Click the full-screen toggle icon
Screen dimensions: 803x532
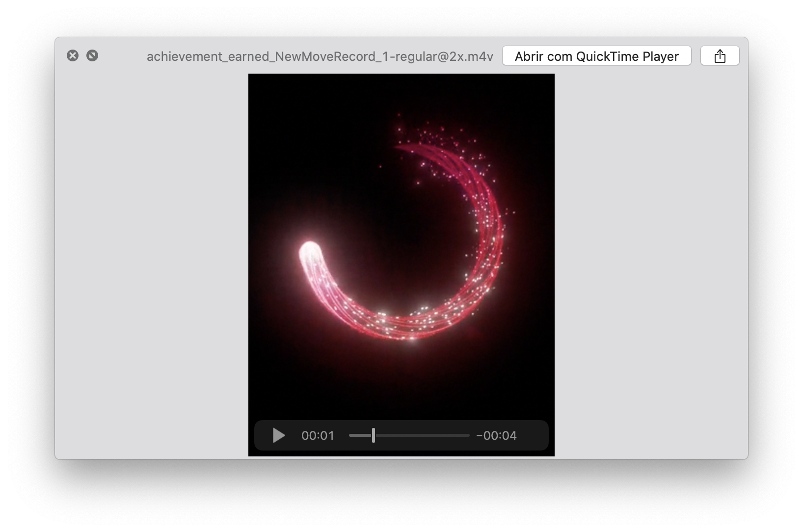click(x=92, y=55)
